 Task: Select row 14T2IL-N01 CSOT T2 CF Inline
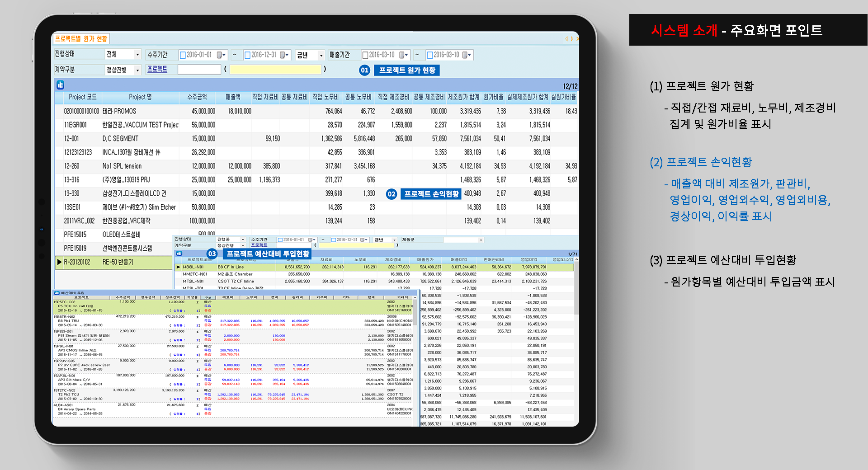(374, 281)
